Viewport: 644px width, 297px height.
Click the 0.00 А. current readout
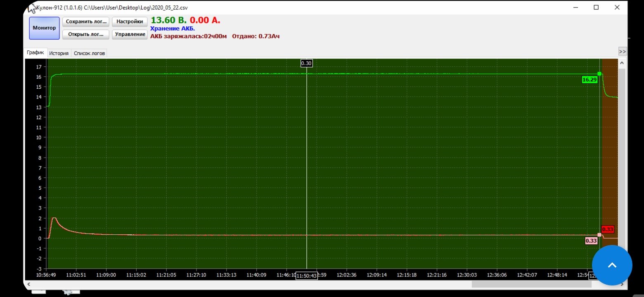pyautogui.click(x=205, y=20)
